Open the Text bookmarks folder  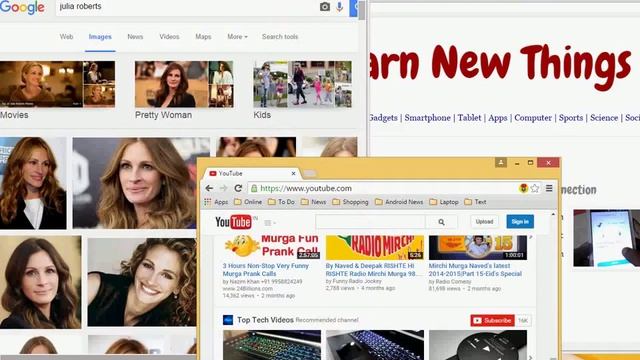click(476, 202)
